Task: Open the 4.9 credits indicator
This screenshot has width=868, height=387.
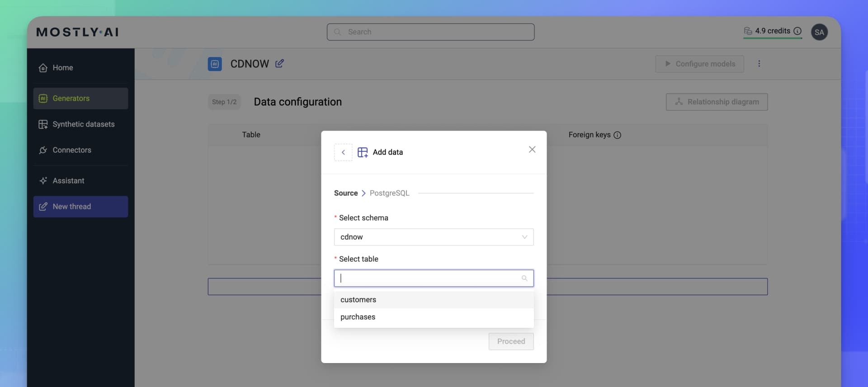Action: [x=773, y=31]
